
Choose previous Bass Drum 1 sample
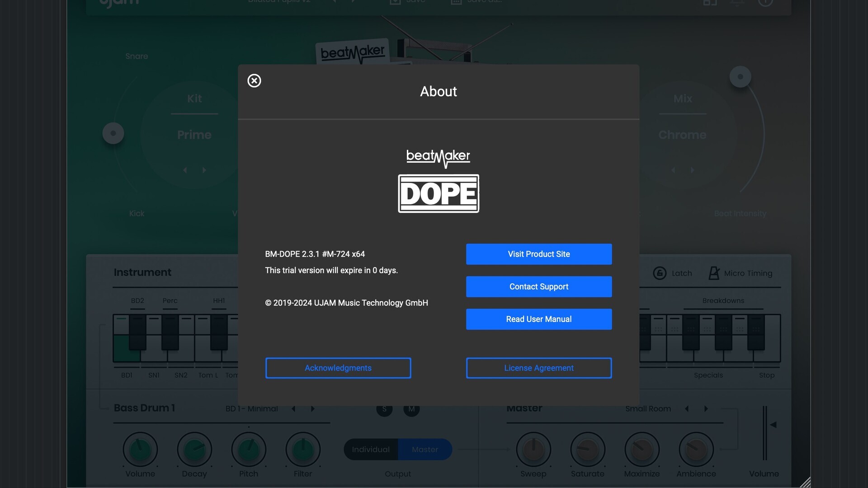coord(293,408)
